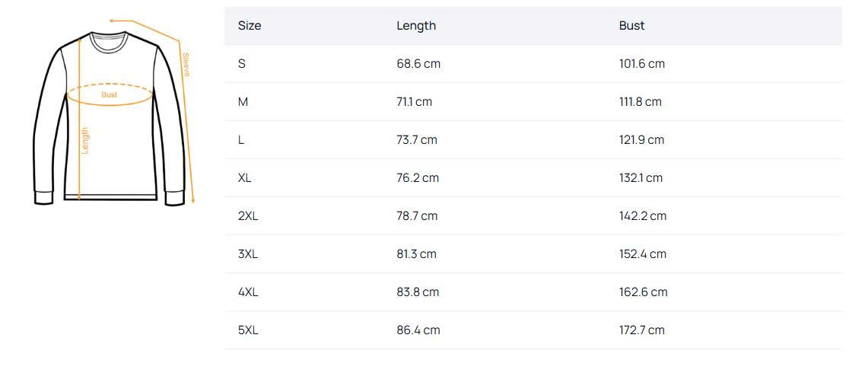Select the 2XL size row label

pyautogui.click(x=248, y=216)
